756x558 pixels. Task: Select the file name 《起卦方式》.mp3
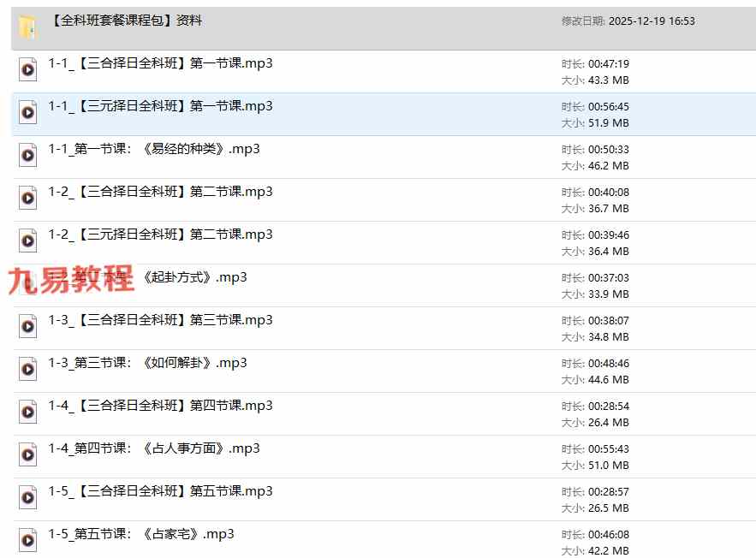coord(195,277)
